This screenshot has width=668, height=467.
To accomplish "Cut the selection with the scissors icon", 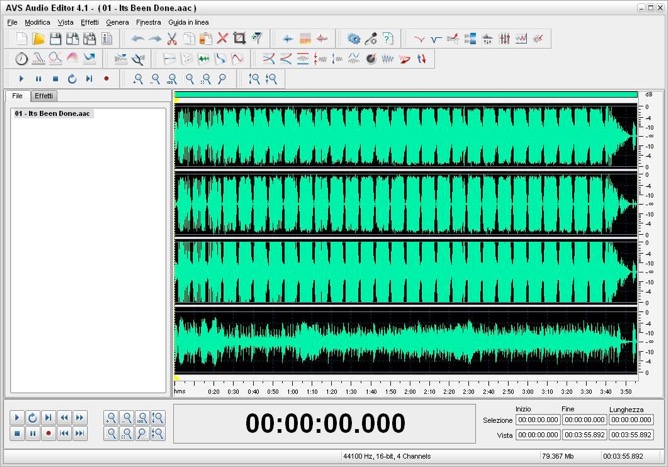I will [172, 39].
